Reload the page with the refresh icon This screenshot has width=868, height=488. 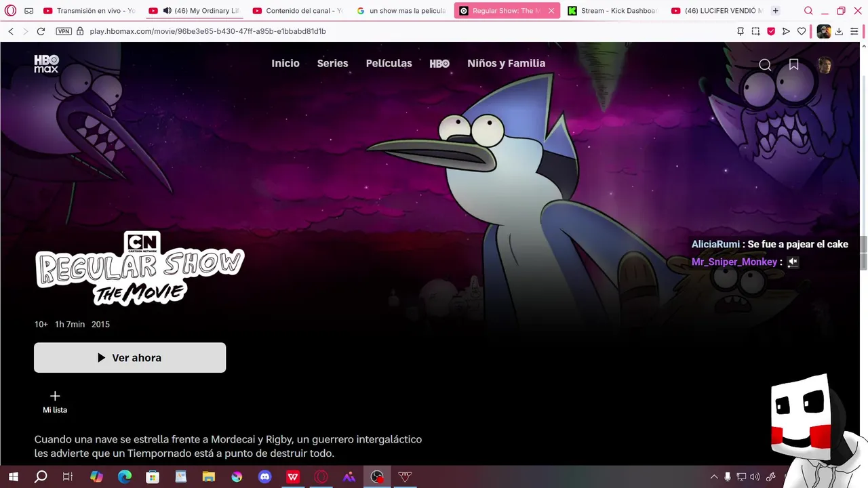pos(41,31)
